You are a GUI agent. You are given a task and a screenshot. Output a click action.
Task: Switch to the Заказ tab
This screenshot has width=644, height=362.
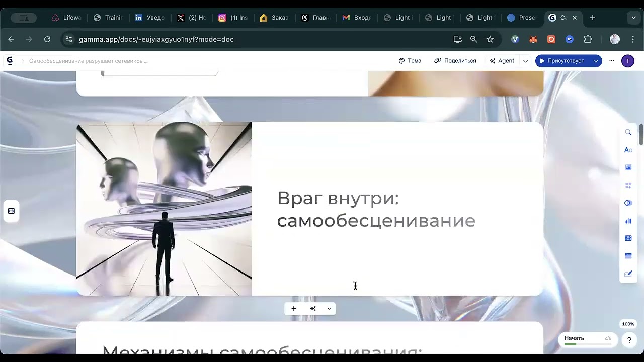click(274, 18)
